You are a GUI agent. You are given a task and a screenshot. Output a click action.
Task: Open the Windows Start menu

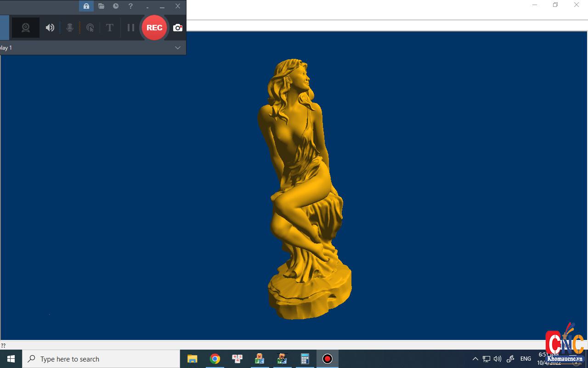11,359
